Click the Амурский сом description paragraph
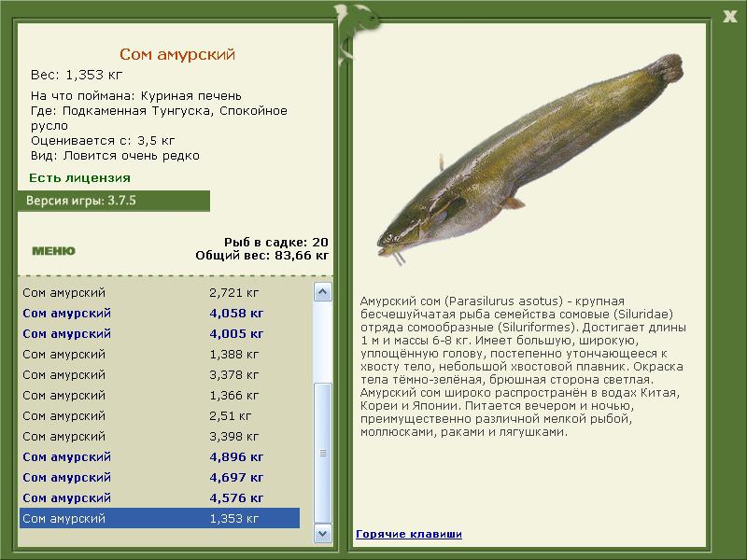The width and height of the screenshot is (747, 560). [523, 367]
